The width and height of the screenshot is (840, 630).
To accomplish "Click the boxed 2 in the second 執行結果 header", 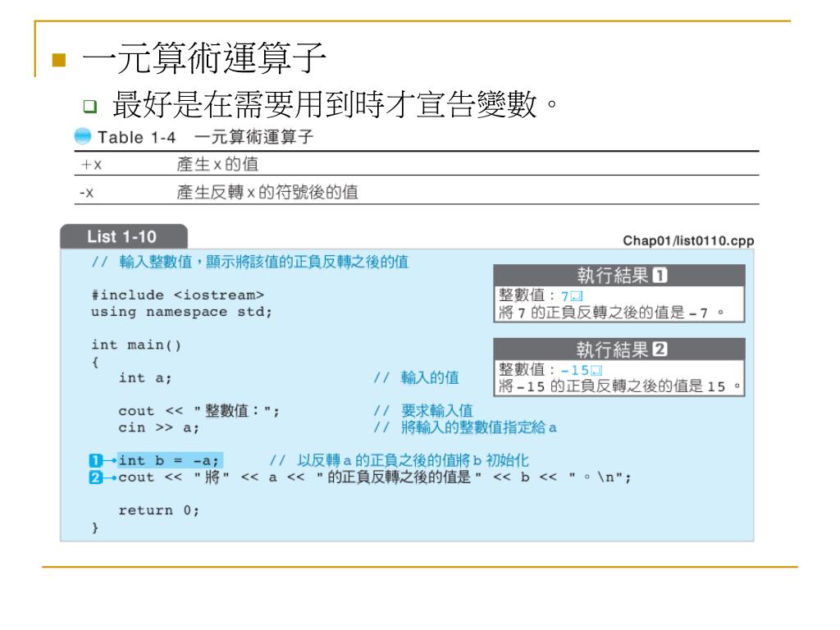I will (660, 349).
